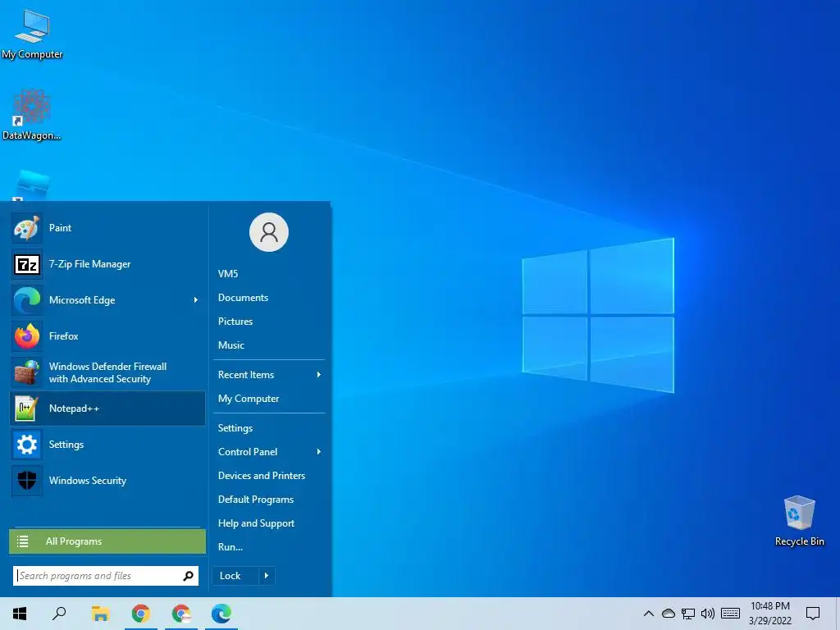Image resolution: width=840 pixels, height=630 pixels.
Task: Open the network icon in the system tray
Action: coord(688,614)
